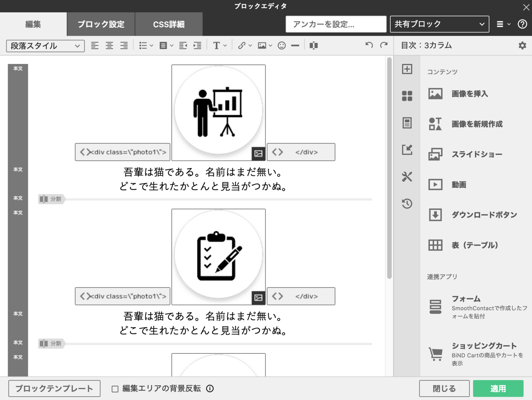This screenshot has width=532, height=400.
Task: Click first div class="photo1" opening tag
Action: (123, 152)
